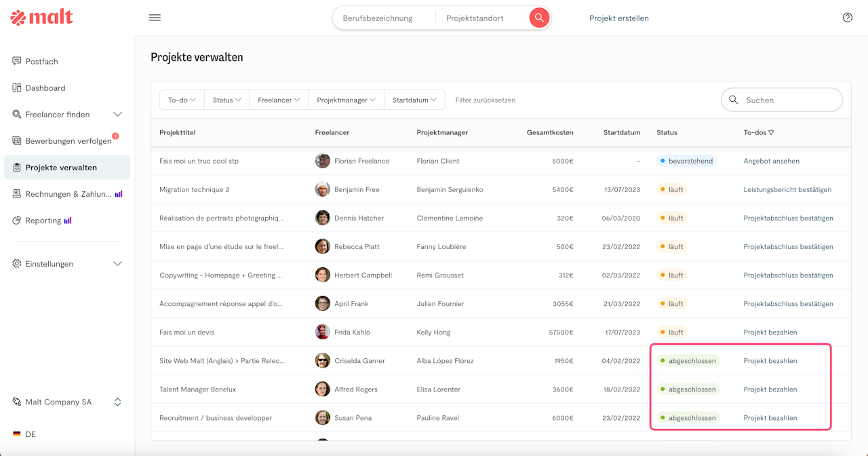Viewport: 868px width, 456px height.
Task: Open the Malt Company SA account switcher
Action: point(117,402)
